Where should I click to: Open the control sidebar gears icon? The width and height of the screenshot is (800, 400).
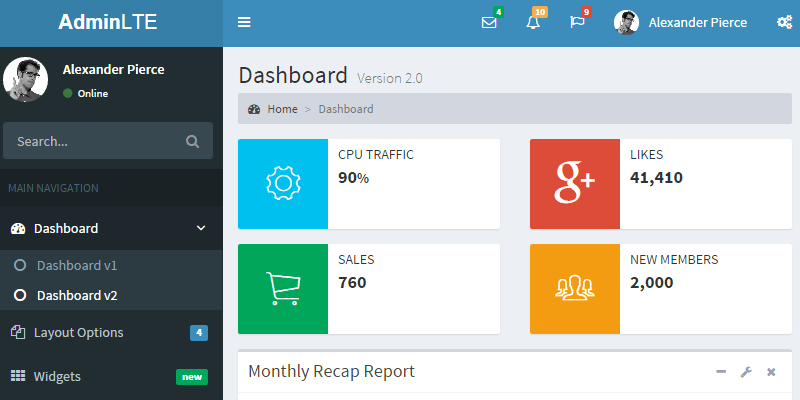click(784, 22)
